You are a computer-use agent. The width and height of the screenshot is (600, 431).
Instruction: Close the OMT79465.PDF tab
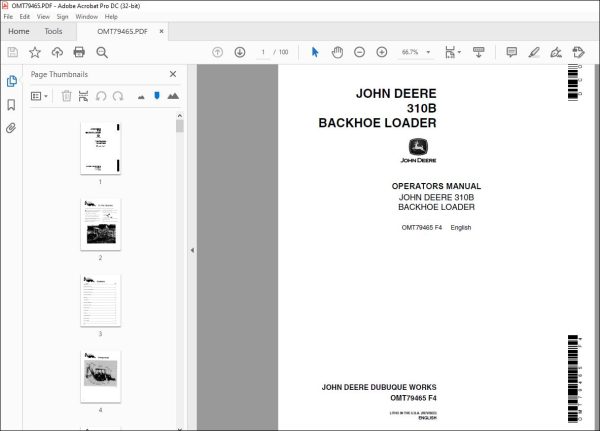click(161, 31)
